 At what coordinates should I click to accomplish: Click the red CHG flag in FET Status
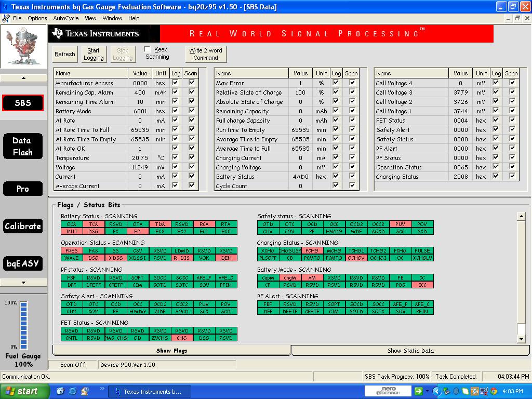[x=181, y=338]
